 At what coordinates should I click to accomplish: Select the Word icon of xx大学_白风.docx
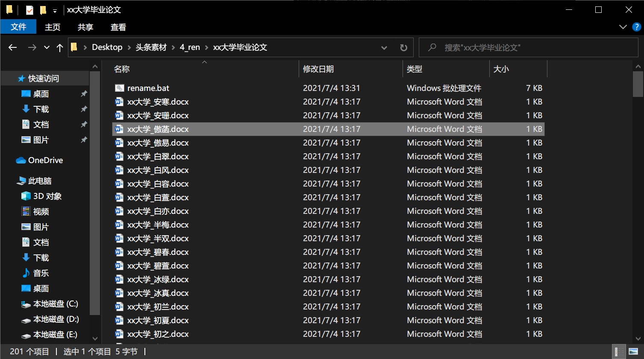point(119,170)
